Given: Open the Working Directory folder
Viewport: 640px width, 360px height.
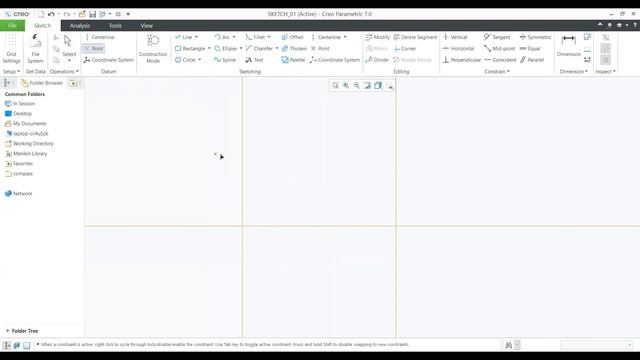Looking at the screenshot, I should click(x=29, y=144).
